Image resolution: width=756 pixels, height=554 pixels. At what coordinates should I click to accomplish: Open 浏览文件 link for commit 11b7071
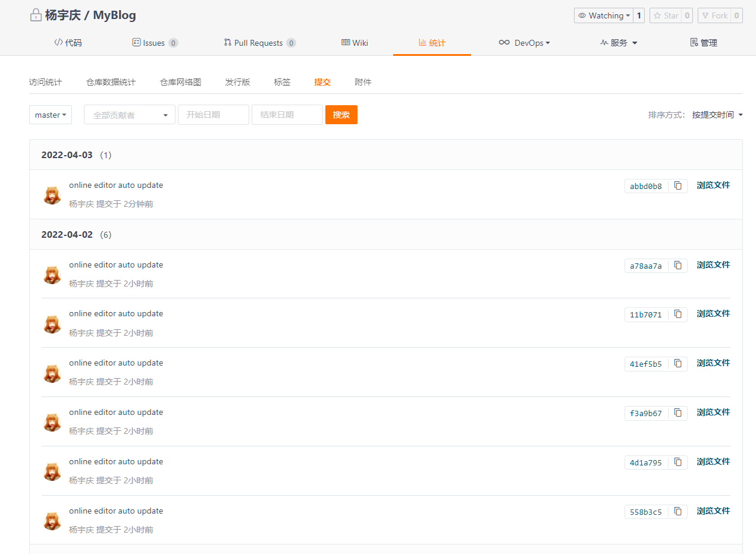point(713,314)
